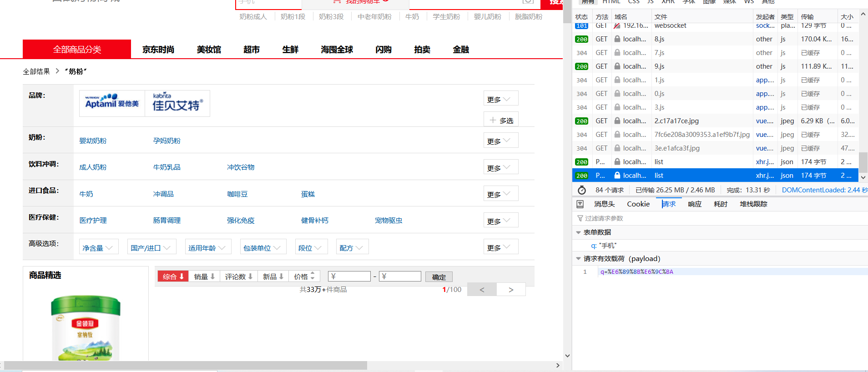Screen dimensions: 868x372
Task: Sort results by 综合
Action: pyautogui.click(x=173, y=276)
